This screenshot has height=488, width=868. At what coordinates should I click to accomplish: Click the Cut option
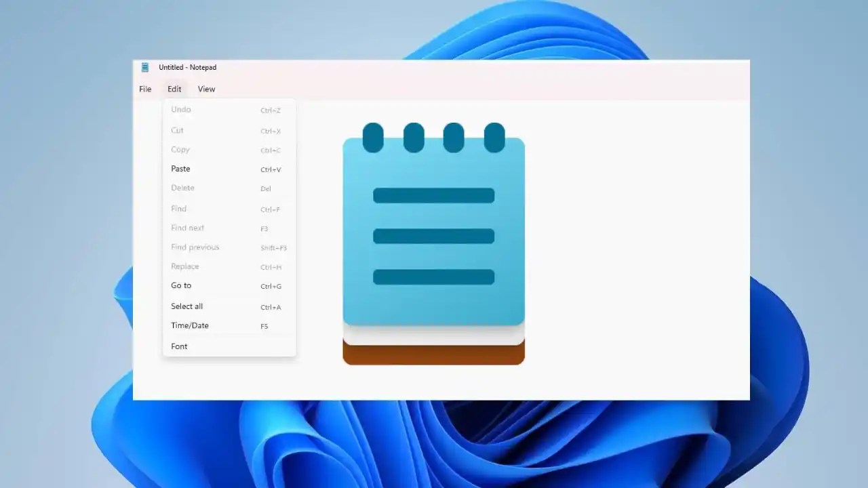coord(177,130)
